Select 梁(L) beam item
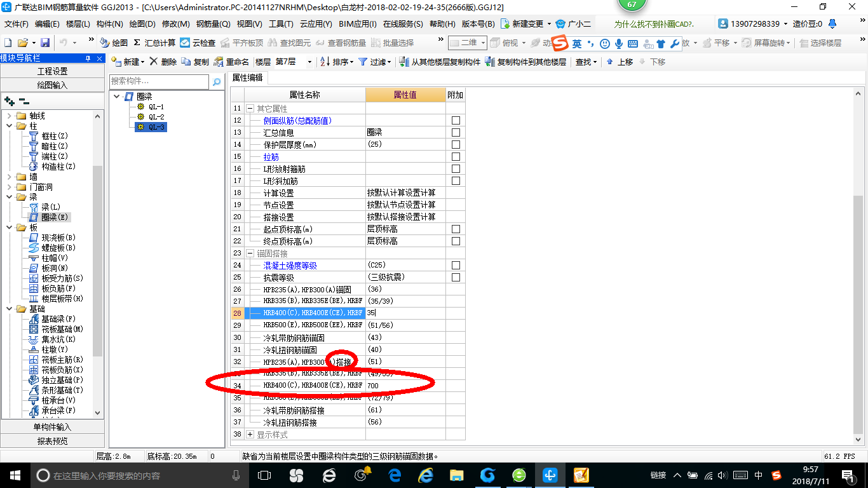Viewport: 868px width, 488px height. coord(51,207)
